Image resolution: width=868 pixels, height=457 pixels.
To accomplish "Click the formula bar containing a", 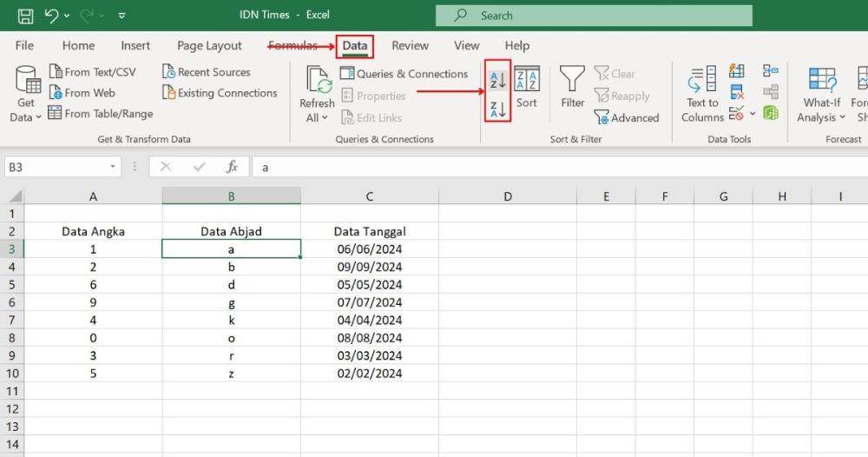I will click(560, 168).
